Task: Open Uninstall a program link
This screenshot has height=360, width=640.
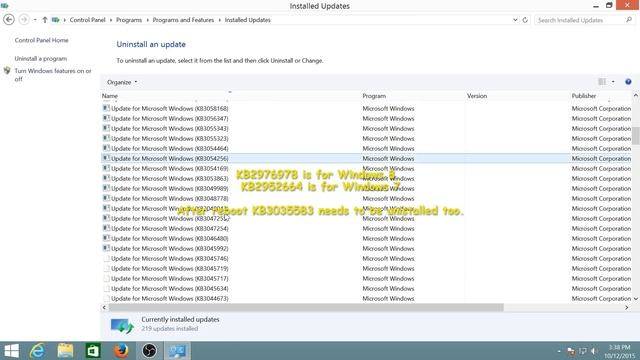Action: (x=41, y=58)
